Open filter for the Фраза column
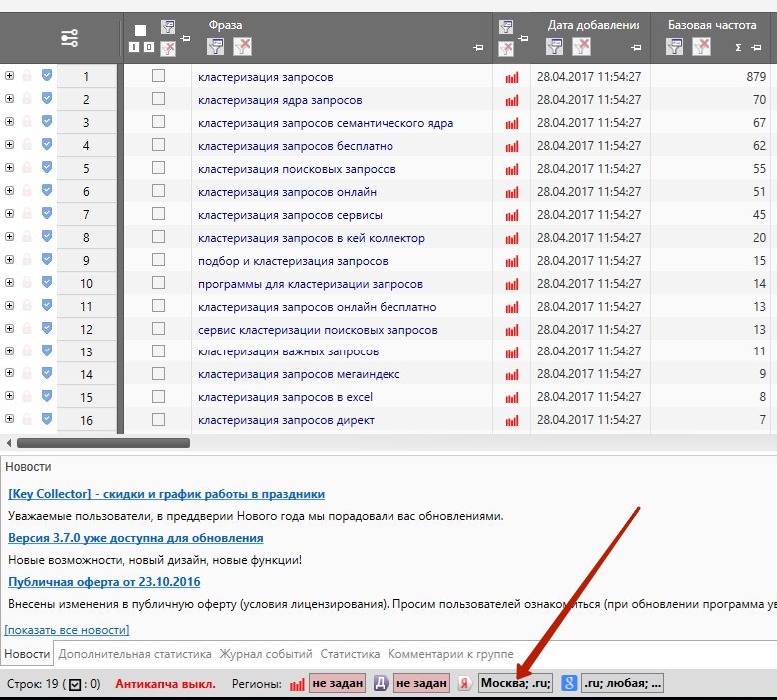 pyautogui.click(x=215, y=47)
